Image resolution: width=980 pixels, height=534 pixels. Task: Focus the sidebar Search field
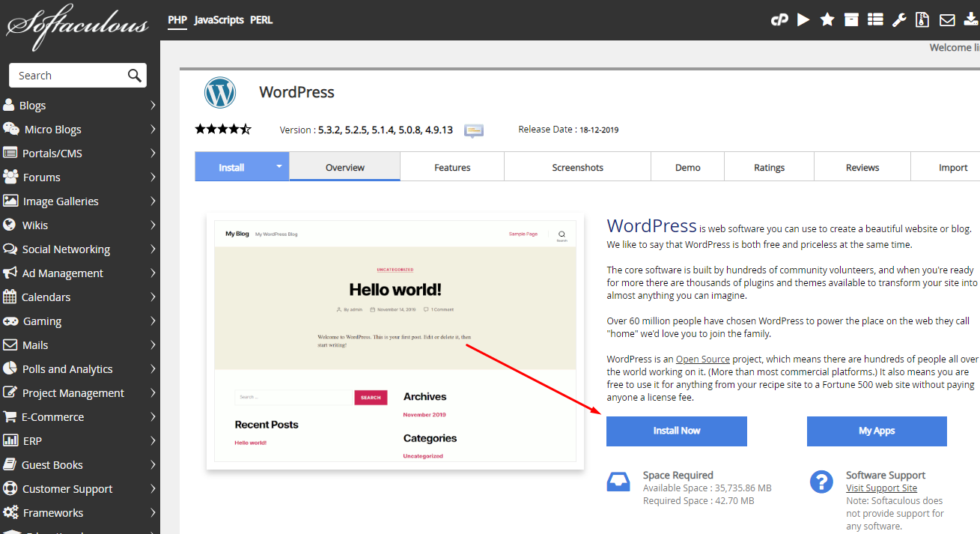78,75
